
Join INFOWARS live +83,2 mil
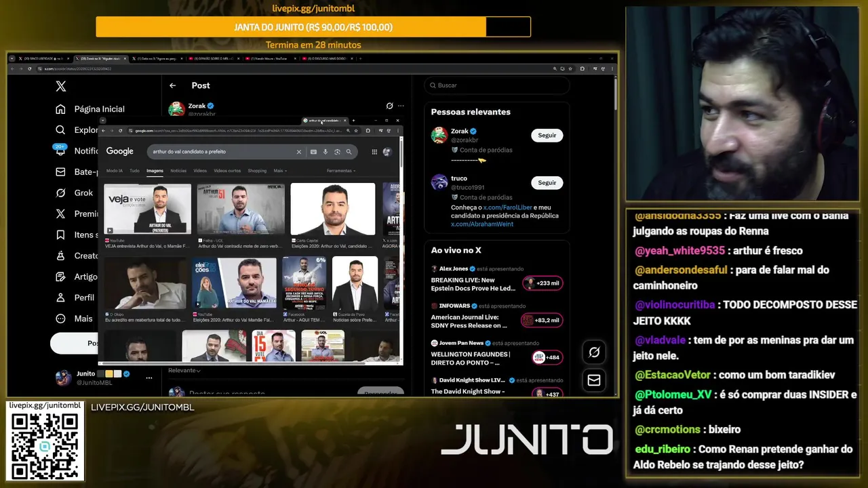coord(541,320)
